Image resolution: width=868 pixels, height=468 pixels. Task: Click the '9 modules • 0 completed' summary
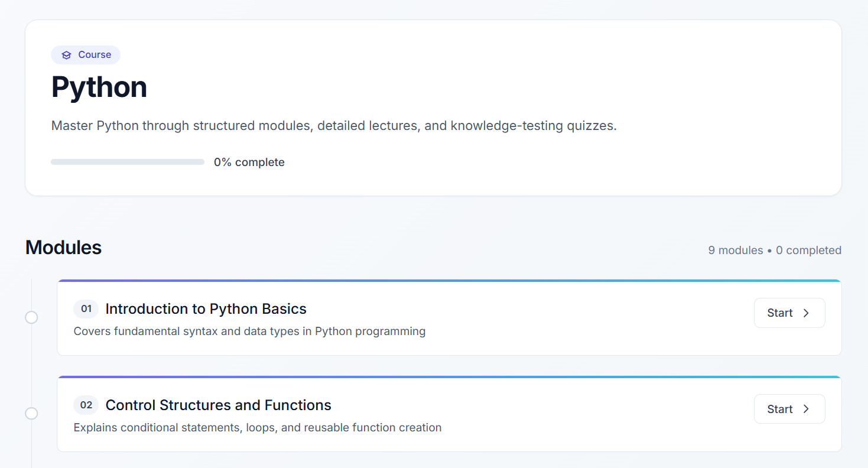(774, 251)
